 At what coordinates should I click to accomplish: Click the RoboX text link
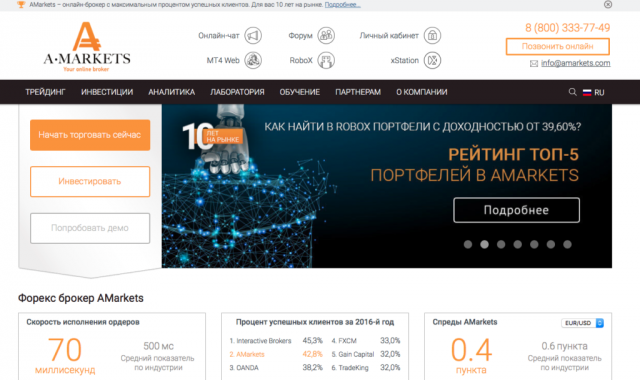pyautogui.click(x=301, y=60)
